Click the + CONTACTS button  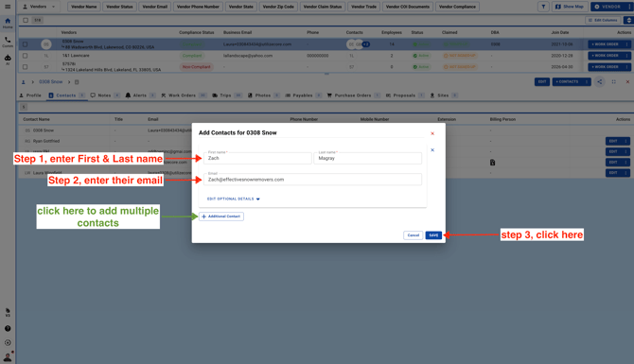tap(567, 81)
